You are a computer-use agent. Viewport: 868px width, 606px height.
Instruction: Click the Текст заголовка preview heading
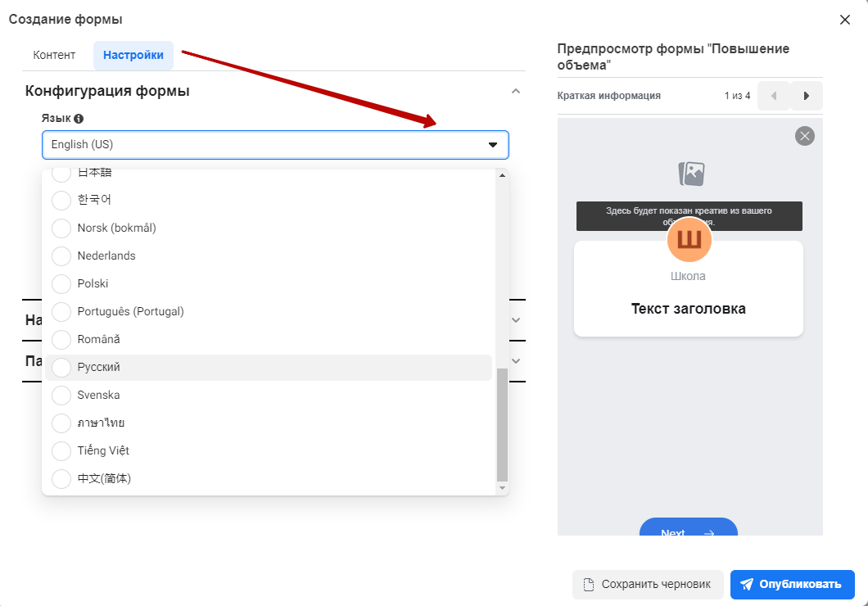point(688,309)
